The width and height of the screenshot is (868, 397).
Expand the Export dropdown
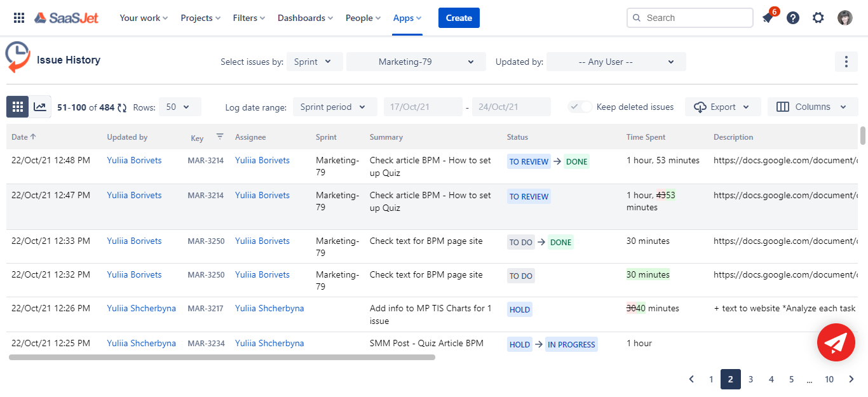coord(722,107)
